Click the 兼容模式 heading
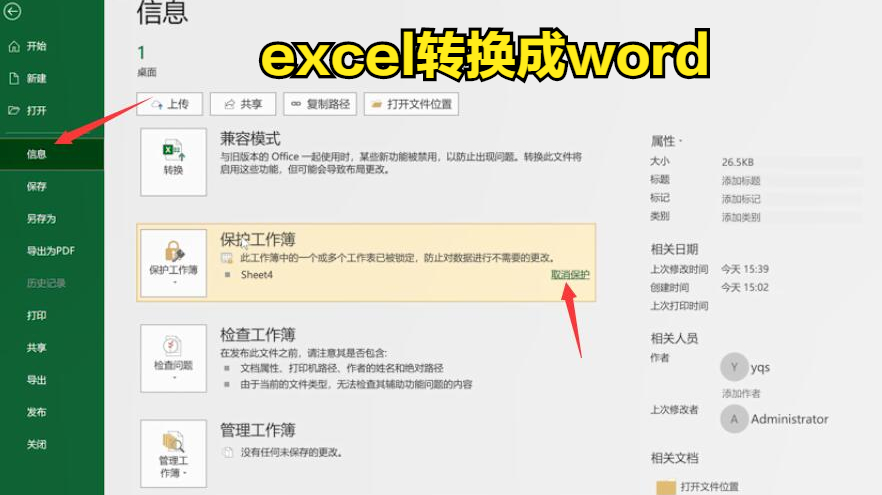The width and height of the screenshot is (882, 495). [250, 138]
